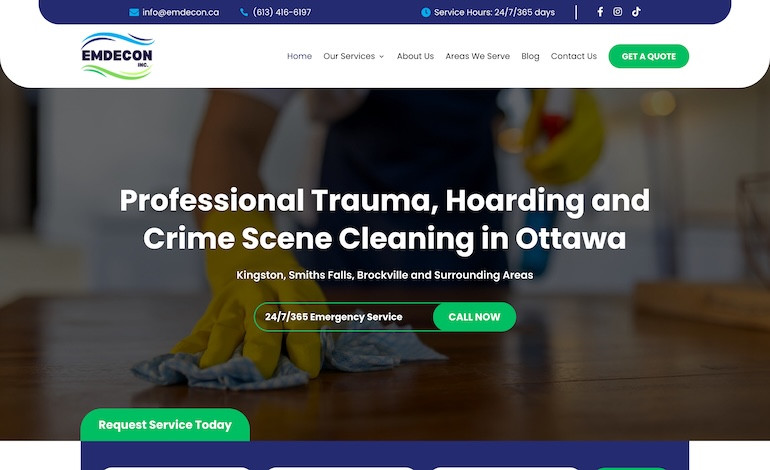Open the Contact Us page
Screen dimensions: 770x470
pyautogui.click(x=573, y=56)
